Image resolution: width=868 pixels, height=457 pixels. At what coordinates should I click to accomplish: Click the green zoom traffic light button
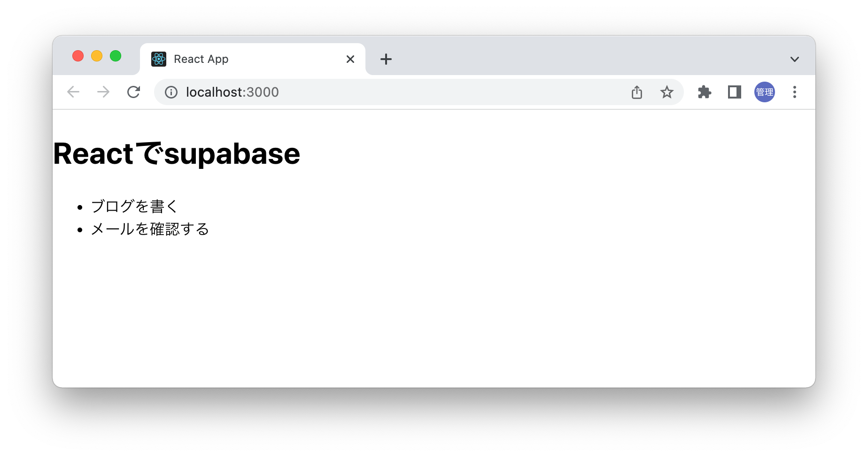pyautogui.click(x=116, y=56)
